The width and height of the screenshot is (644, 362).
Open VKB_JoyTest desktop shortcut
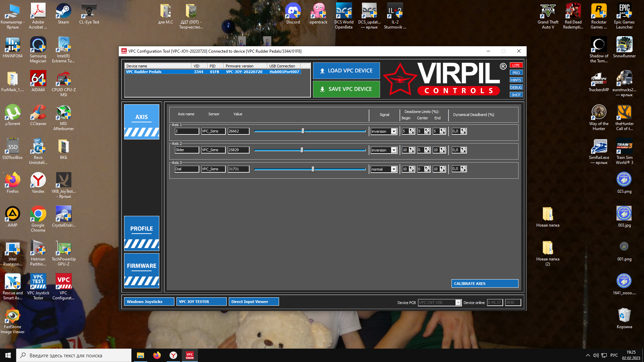(x=63, y=185)
